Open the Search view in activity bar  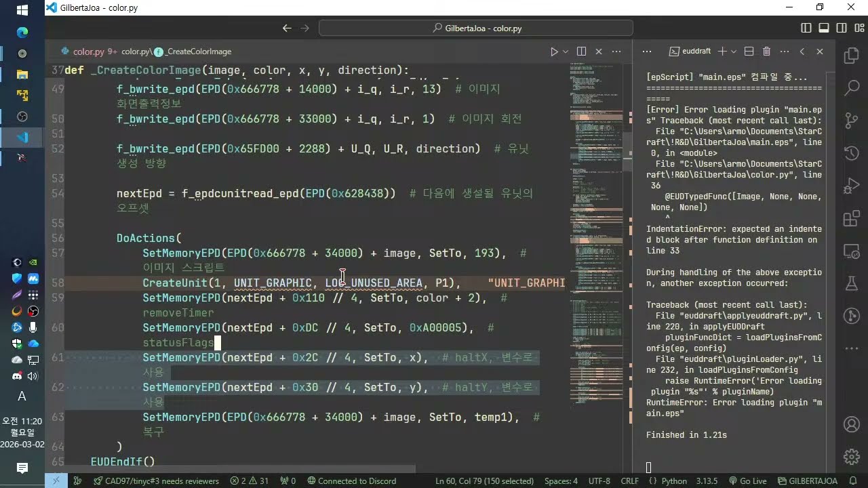click(x=851, y=89)
